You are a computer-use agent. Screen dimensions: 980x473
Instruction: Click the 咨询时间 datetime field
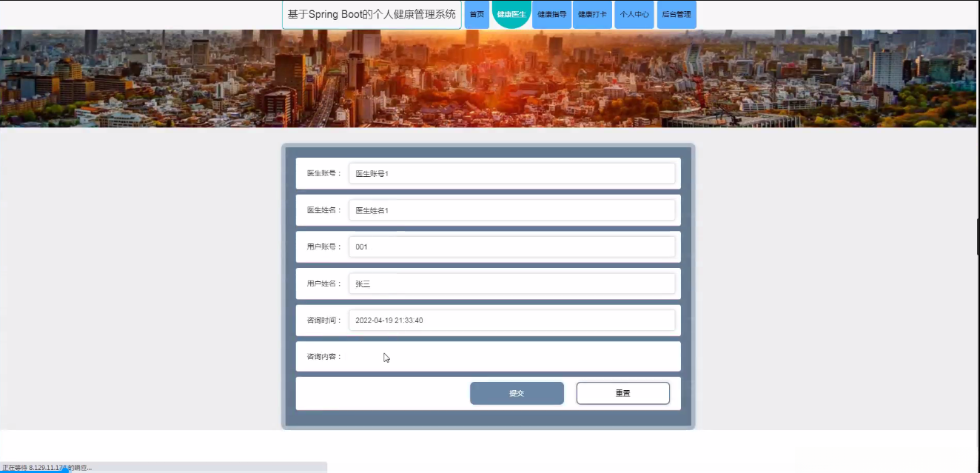pos(512,320)
